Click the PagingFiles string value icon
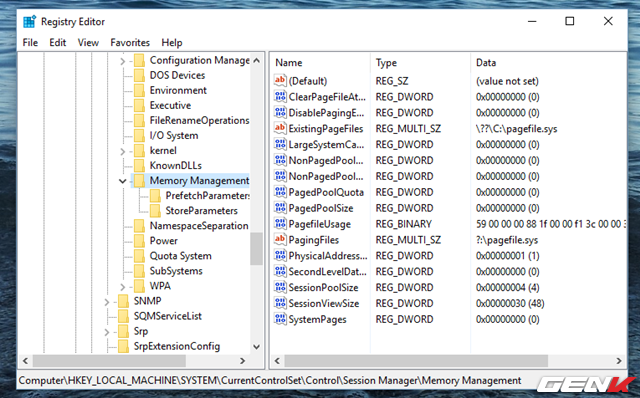 coord(280,240)
